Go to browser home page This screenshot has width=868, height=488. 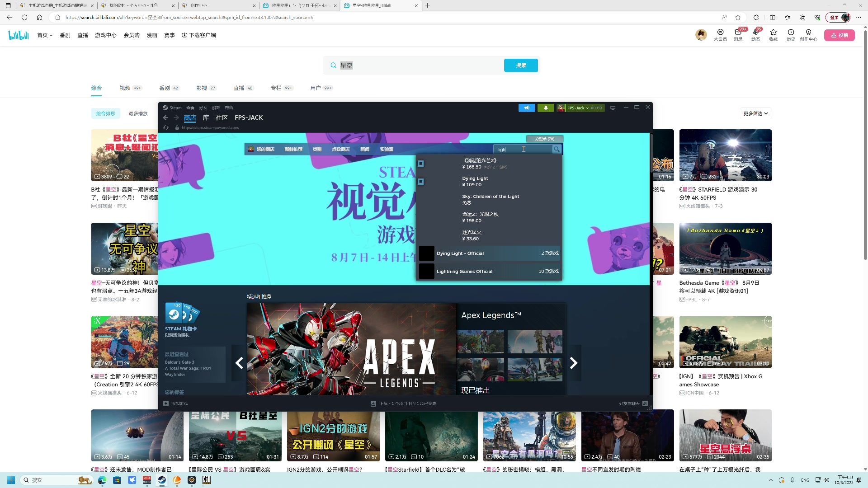[x=39, y=17]
